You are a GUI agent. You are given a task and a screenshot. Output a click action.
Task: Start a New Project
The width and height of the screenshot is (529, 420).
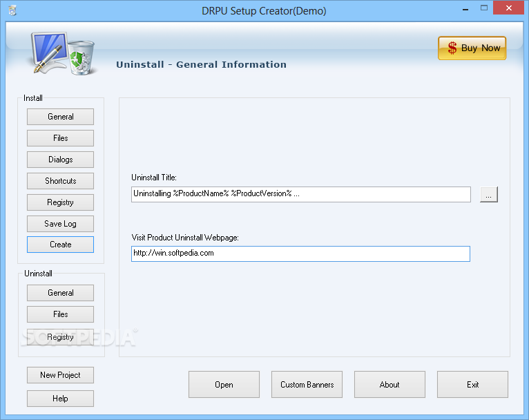point(60,375)
